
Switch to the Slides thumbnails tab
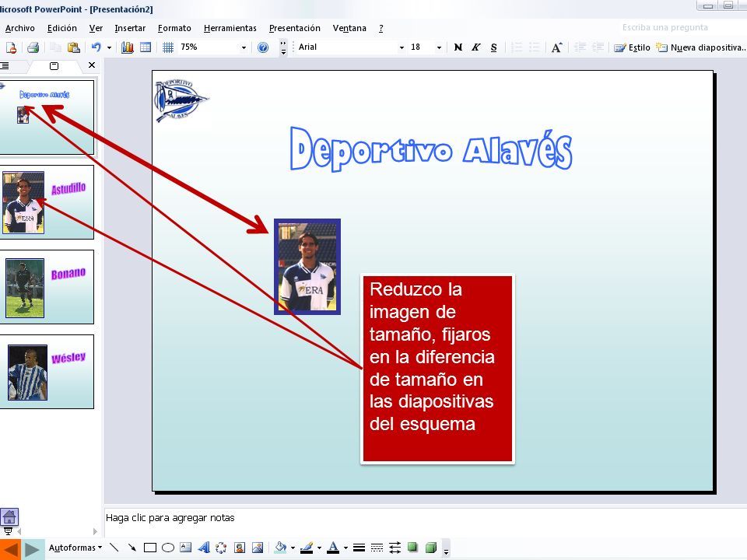click(x=54, y=65)
